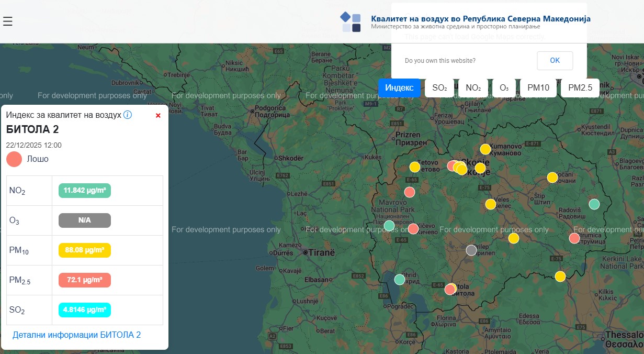The height and width of the screenshot is (354, 644).
Task: Switch to the Индекс tab
Action: (x=399, y=88)
